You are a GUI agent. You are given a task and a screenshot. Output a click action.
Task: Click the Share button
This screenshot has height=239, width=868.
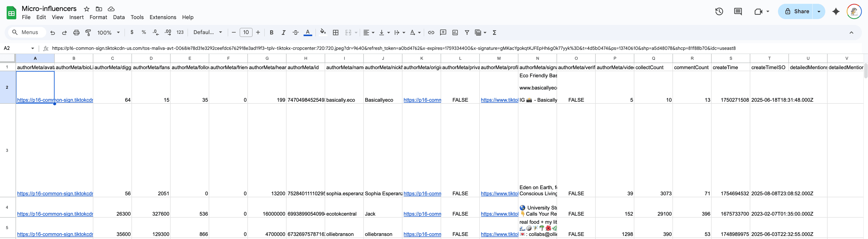tap(800, 11)
